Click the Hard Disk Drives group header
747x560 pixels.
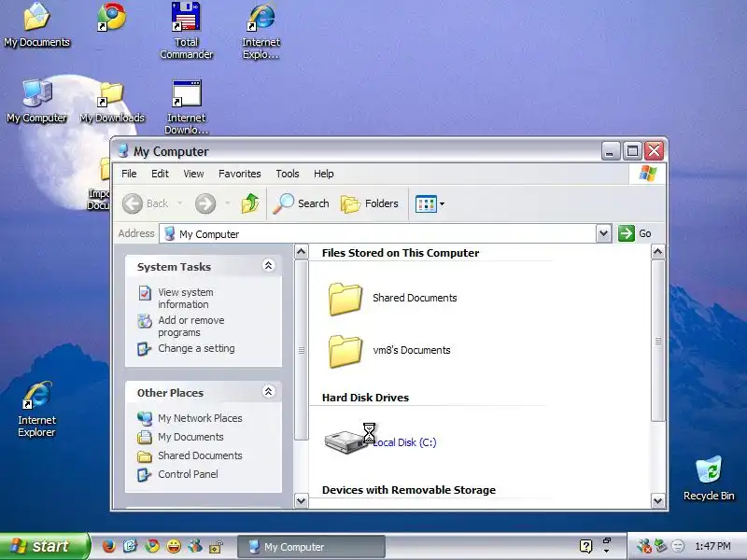365,398
